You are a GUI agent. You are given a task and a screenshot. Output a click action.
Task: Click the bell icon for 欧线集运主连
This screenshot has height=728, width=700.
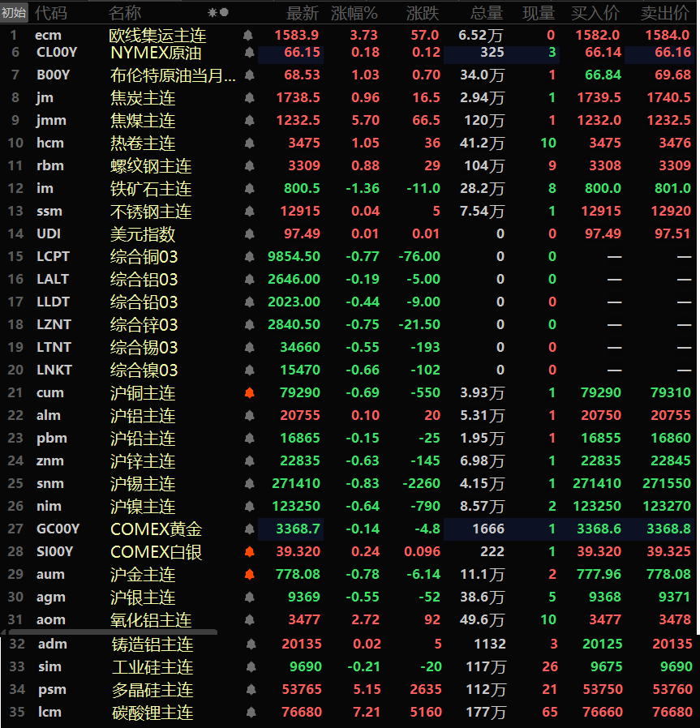click(x=248, y=36)
